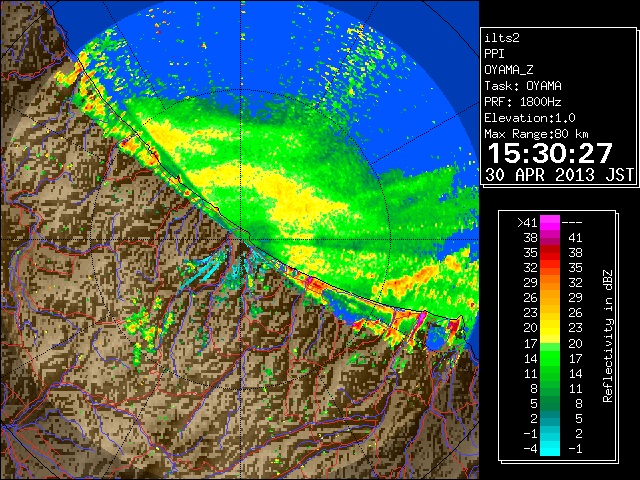Image resolution: width=640 pixels, height=480 pixels.
Task: Select the '30 APR 2013 JST' date
Action: point(559,175)
